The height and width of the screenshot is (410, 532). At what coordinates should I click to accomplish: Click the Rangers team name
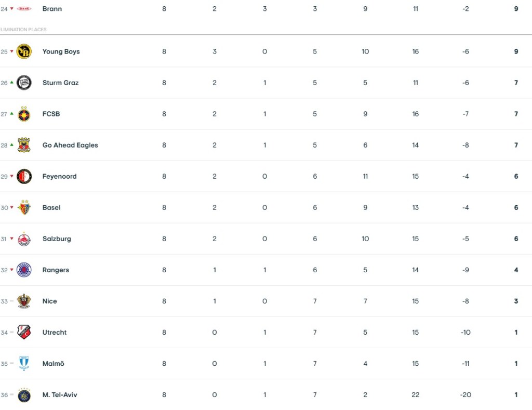[56, 270]
